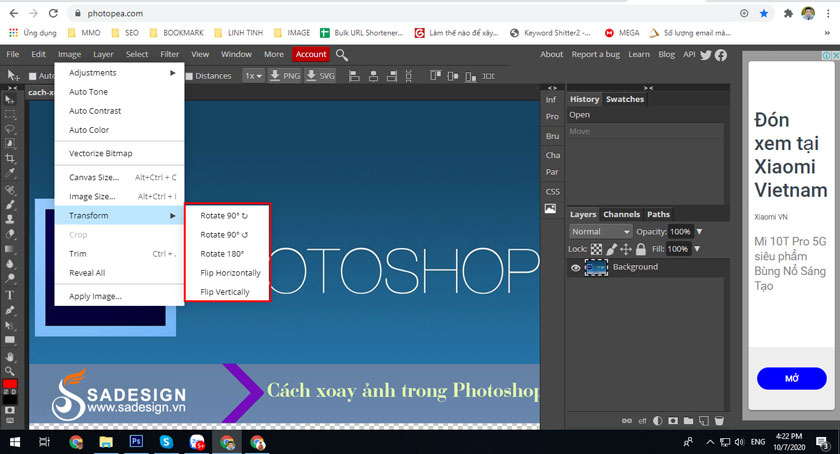Screen dimensions: 840x454
Task: Open Canvas Size menu item
Action: click(119, 177)
